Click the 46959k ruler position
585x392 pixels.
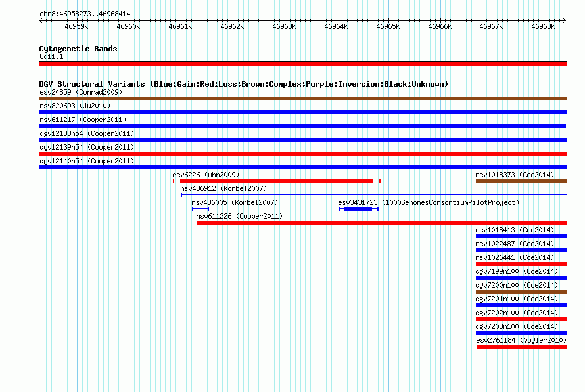(76, 26)
